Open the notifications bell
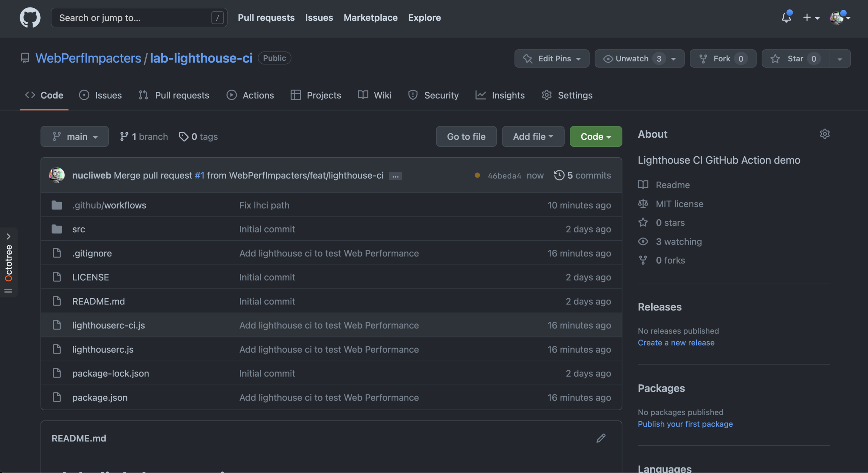The width and height of the screenshot is (868, 473). click(x=786, y=17)
